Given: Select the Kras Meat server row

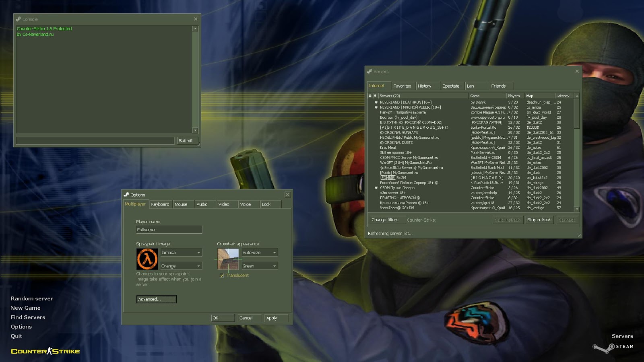Looking at the screenshot, I should pos(471,148).
